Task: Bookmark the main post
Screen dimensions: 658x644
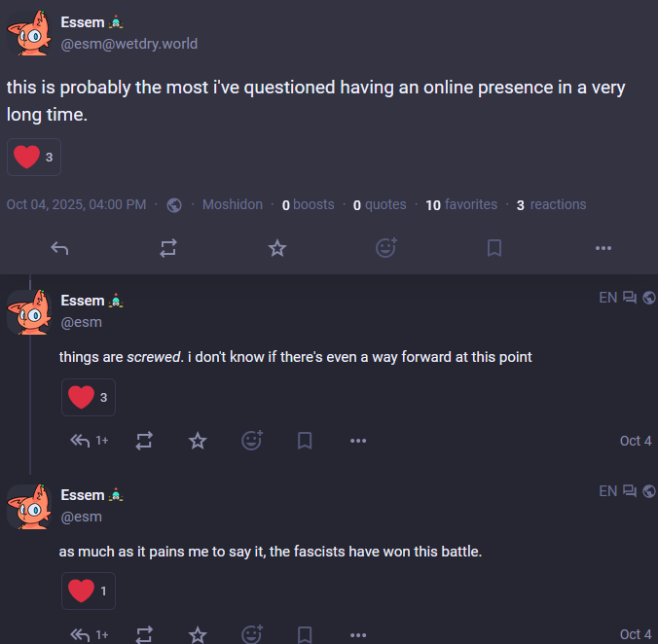Action: 494,248
